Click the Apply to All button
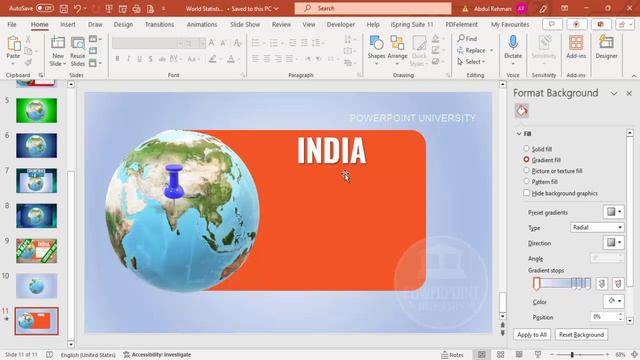Screen dimensions: 640x360 (x=531, y=334)
